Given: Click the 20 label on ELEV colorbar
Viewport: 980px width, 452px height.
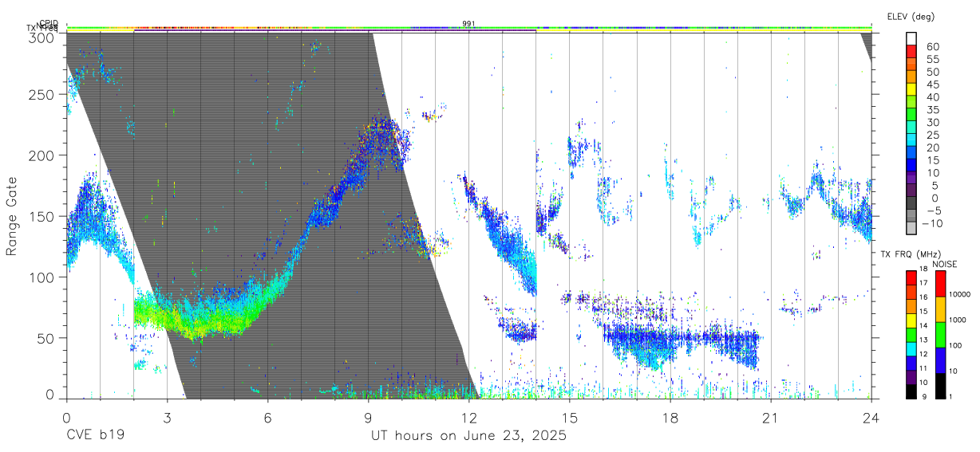Looking at the screenshot, I should pos(932,147).
